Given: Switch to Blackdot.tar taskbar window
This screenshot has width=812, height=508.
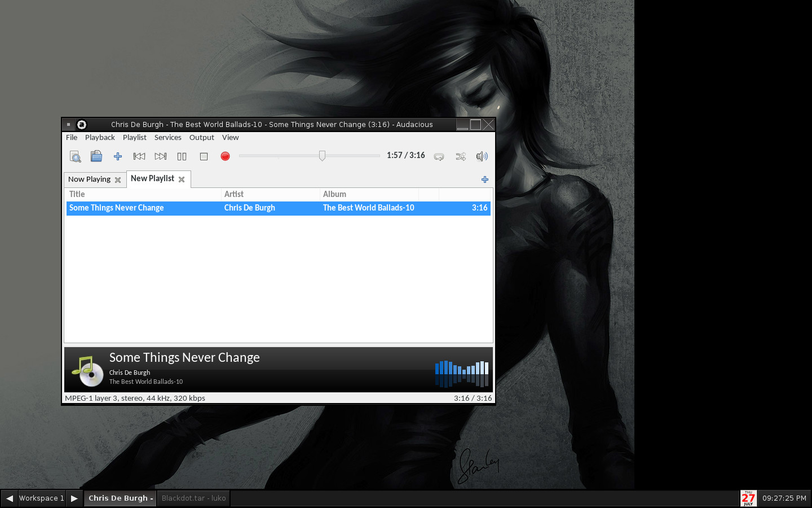Looking at the screenshot, I should 193,498.
